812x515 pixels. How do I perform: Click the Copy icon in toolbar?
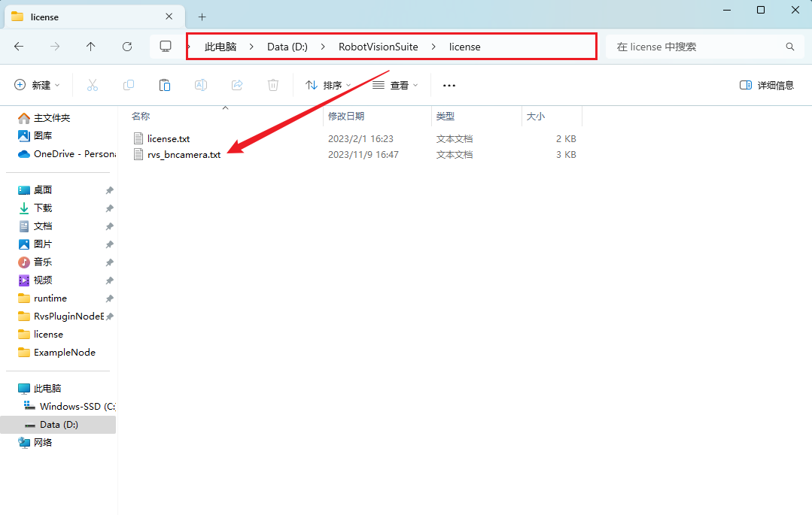[x=129, y=86]
